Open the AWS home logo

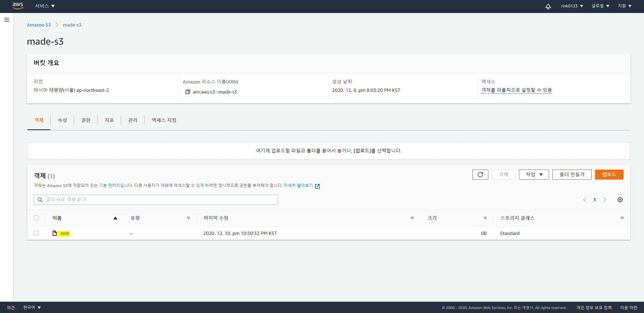[x=18, y=6]
